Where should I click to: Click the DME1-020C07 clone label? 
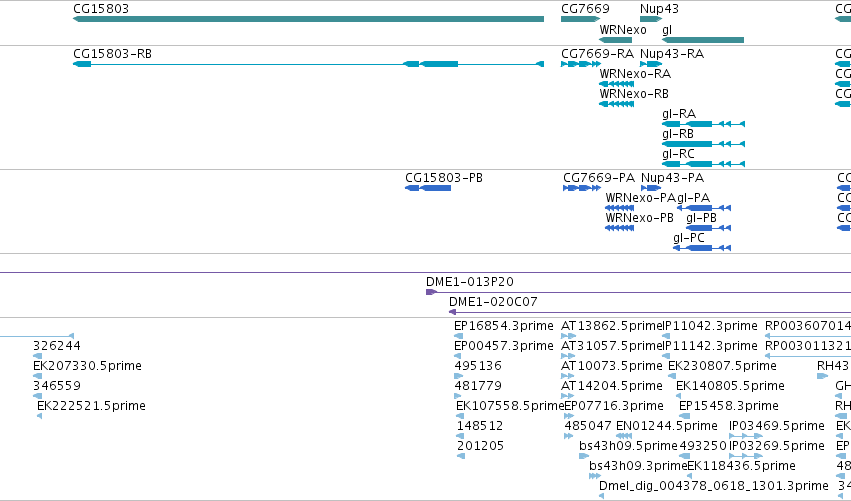(x=493, y=302)
